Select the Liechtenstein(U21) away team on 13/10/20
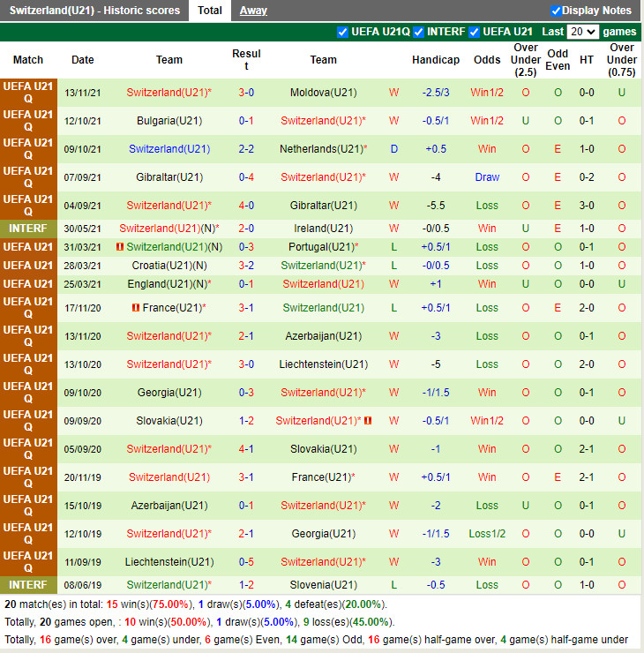The width and height of the screenshot is (644, 653). point(323,364)
